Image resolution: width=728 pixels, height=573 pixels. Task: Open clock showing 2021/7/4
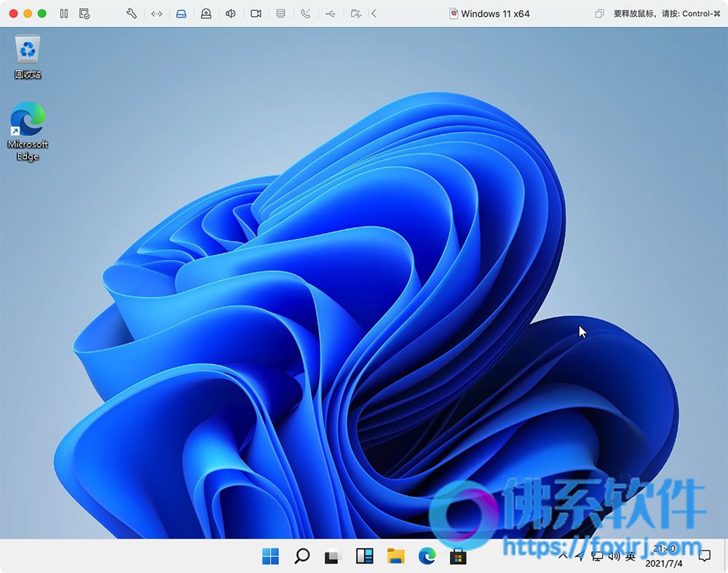(665, 556)
